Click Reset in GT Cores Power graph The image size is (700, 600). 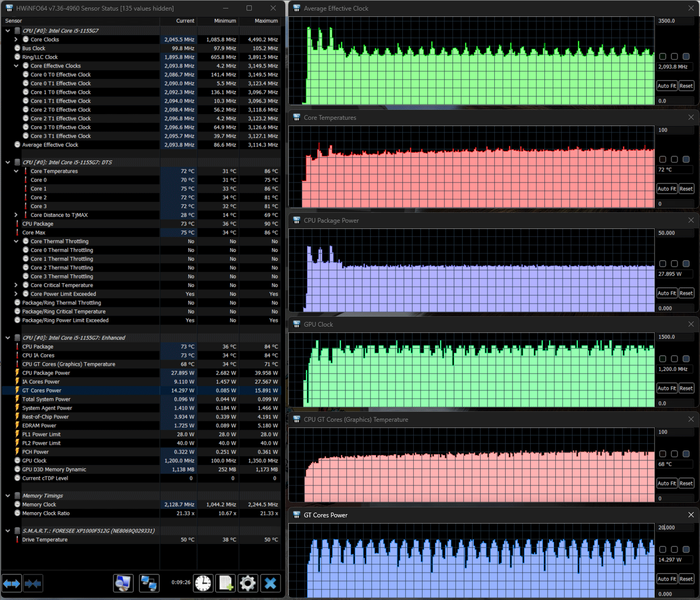pos(686,579)
